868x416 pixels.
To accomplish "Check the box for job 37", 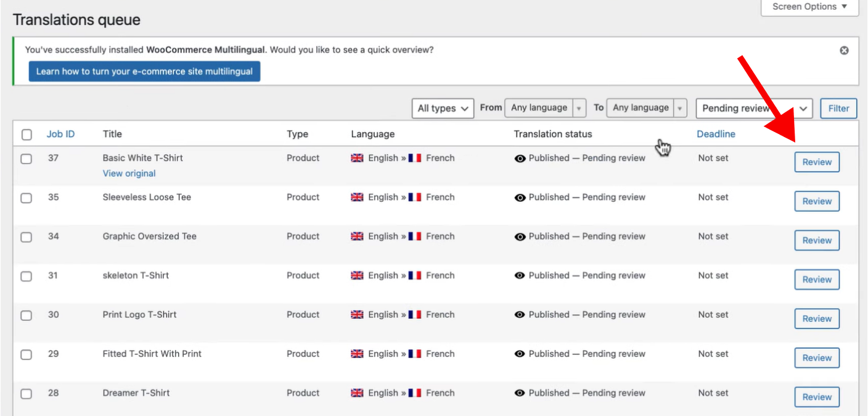I will (27, 159).
